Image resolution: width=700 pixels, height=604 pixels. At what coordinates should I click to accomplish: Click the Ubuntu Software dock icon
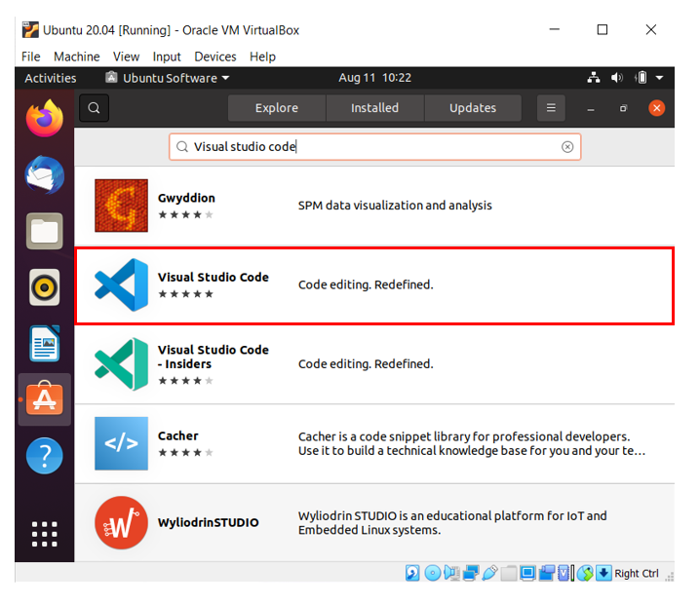44,398
